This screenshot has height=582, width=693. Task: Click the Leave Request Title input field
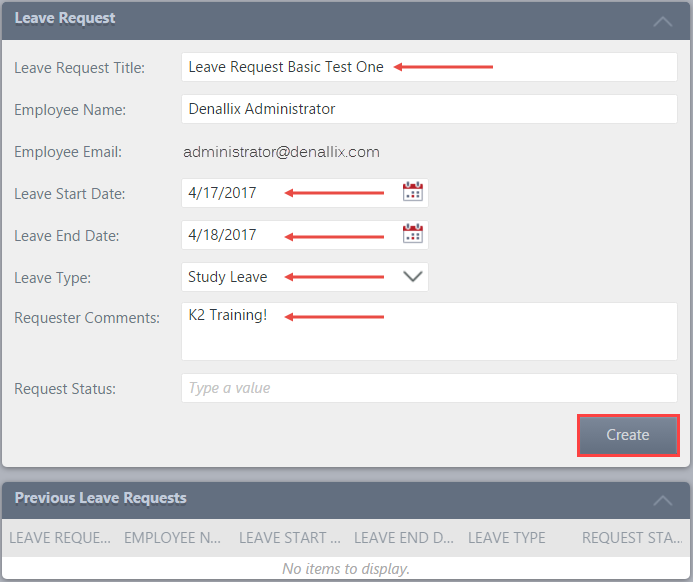click(x=429, y=67)
